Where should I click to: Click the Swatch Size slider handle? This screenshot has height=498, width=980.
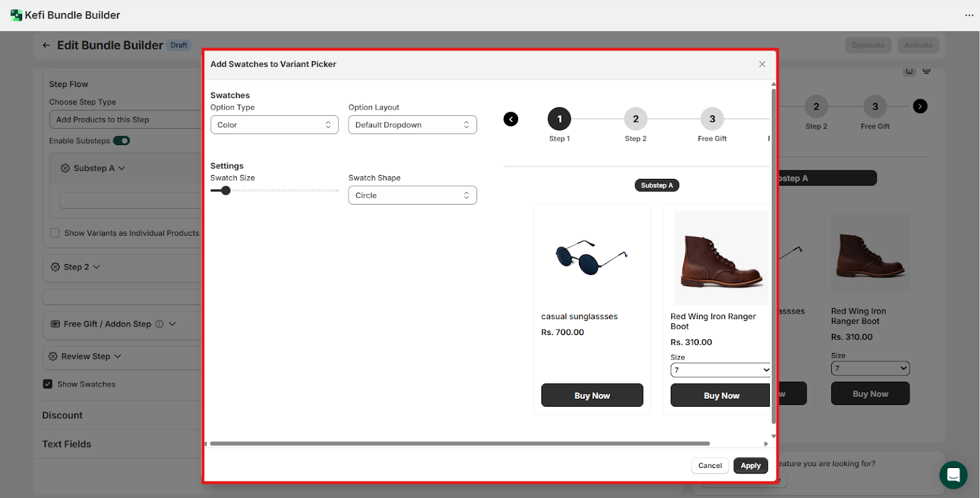point(226,191)
